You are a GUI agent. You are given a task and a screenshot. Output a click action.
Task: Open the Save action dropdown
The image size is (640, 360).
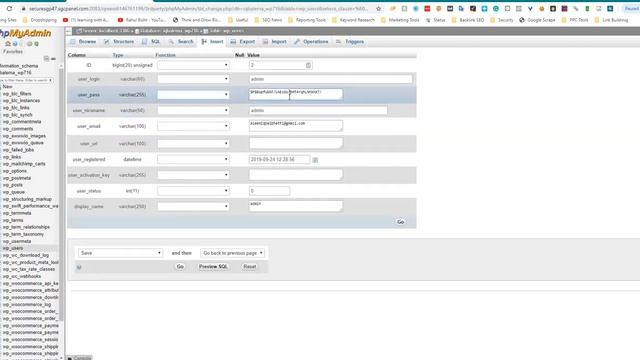coord(120,253)
